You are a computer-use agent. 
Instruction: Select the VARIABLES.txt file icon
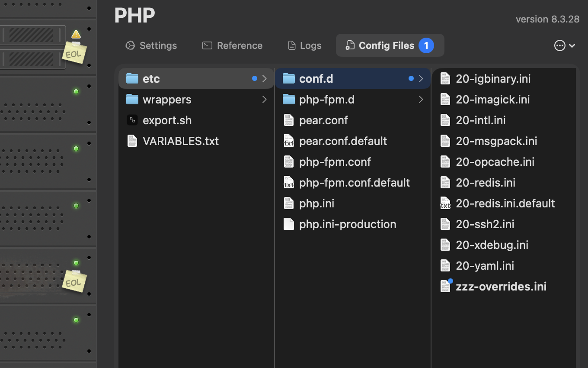[x=132, y=141]
